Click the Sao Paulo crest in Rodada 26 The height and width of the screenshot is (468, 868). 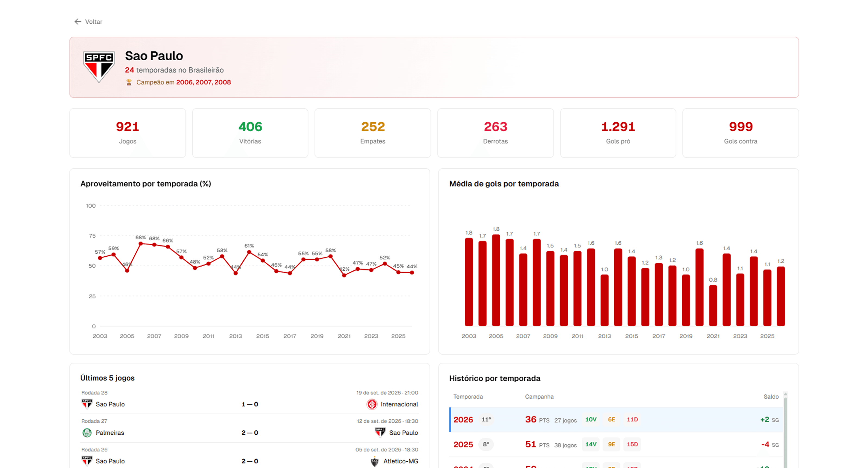[87, 461]
